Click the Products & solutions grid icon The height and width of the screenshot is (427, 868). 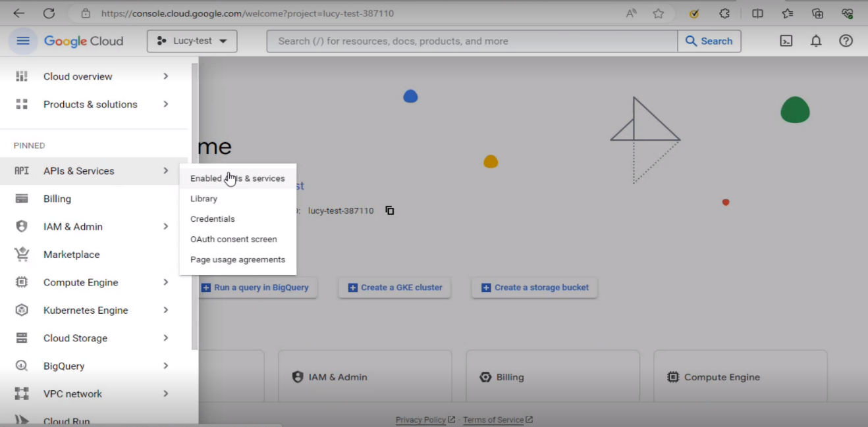pos(22,104)
